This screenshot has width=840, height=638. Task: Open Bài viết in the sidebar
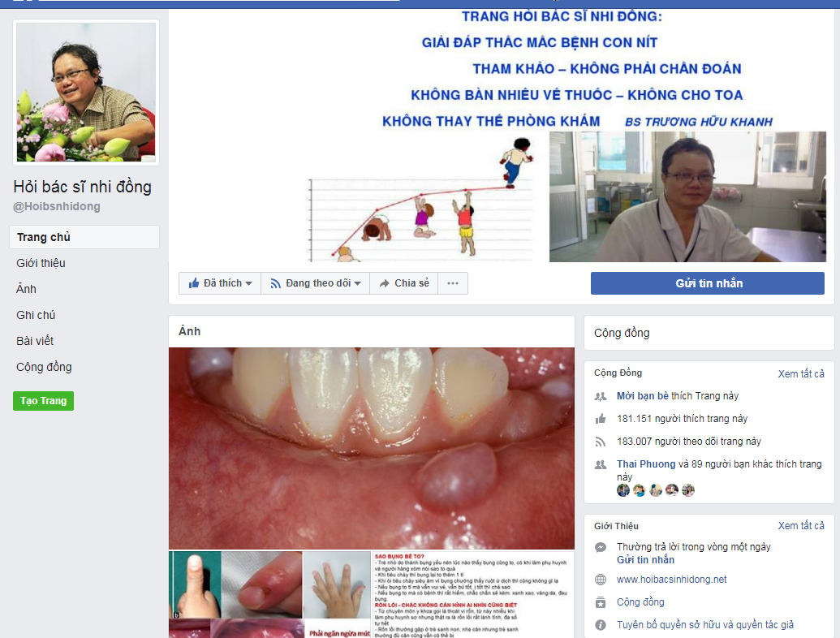pyautogui.click(x=35, y=341)
